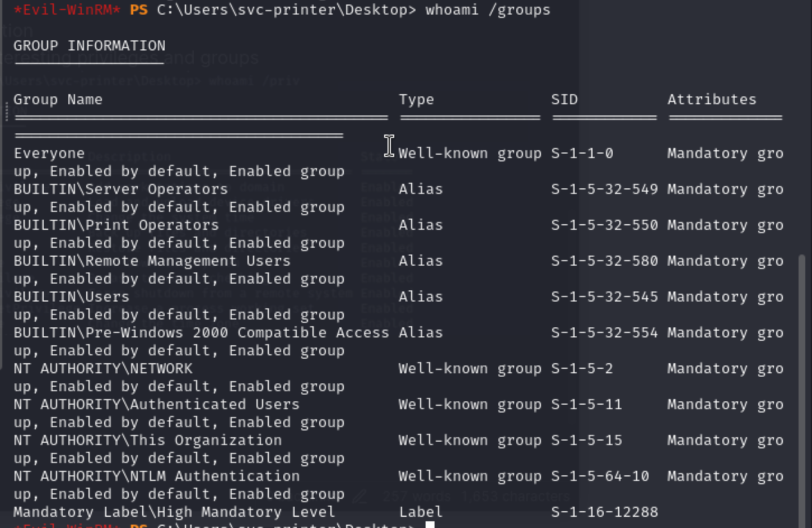Click the terminal cursor block at the prompt
The image size is (812, 528).
(x=430, y=525)
